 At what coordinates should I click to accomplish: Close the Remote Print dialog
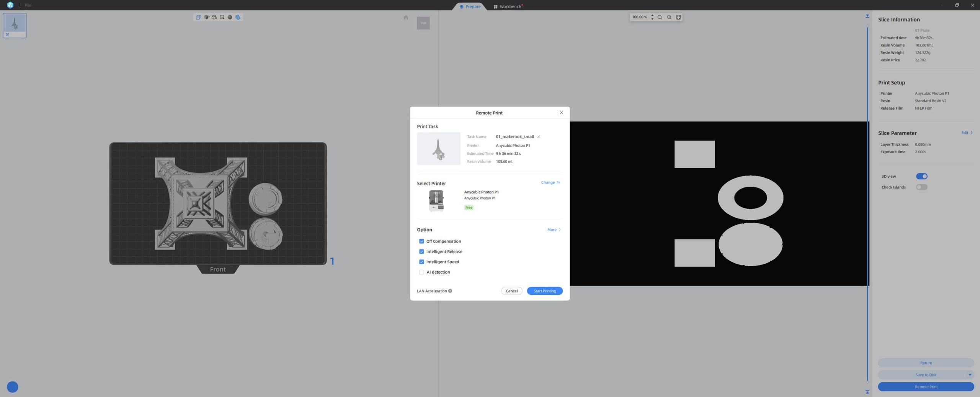tap(561, 113)
